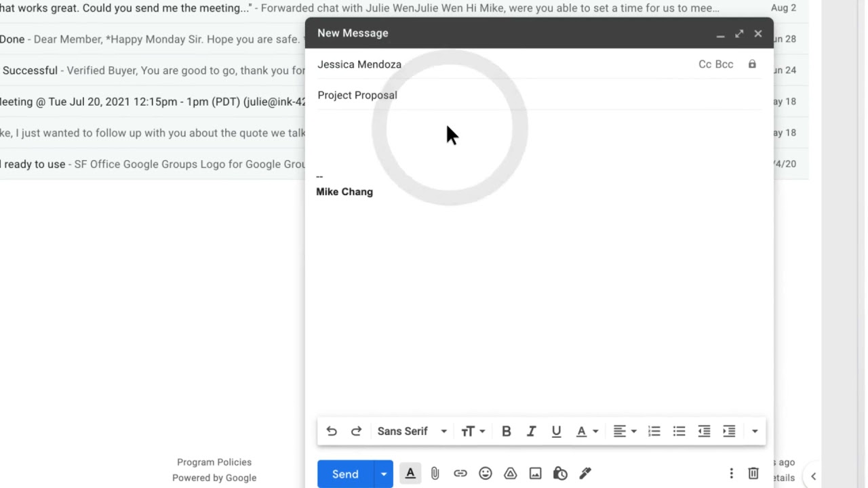
Task: Increase the indent
Action: (729, 431)
